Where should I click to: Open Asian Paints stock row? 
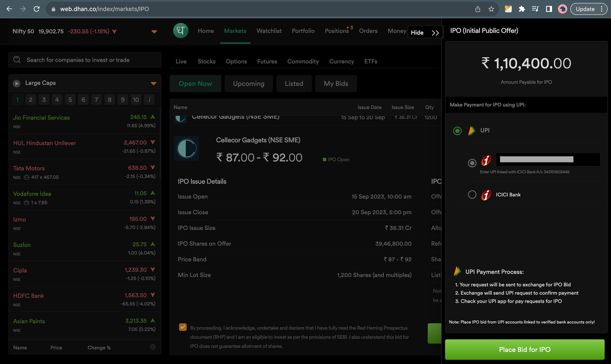pyautogui.click(x=84, y=325)
